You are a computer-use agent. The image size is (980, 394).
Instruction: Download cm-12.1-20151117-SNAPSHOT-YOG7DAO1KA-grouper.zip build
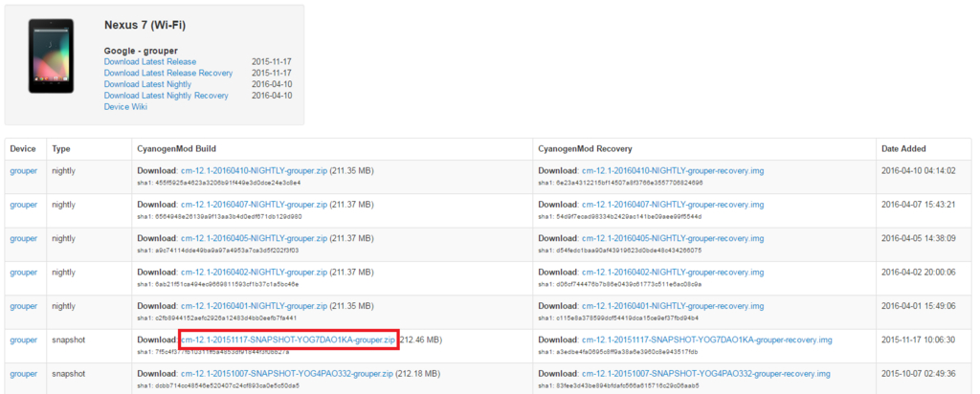(x=288, y=340)
